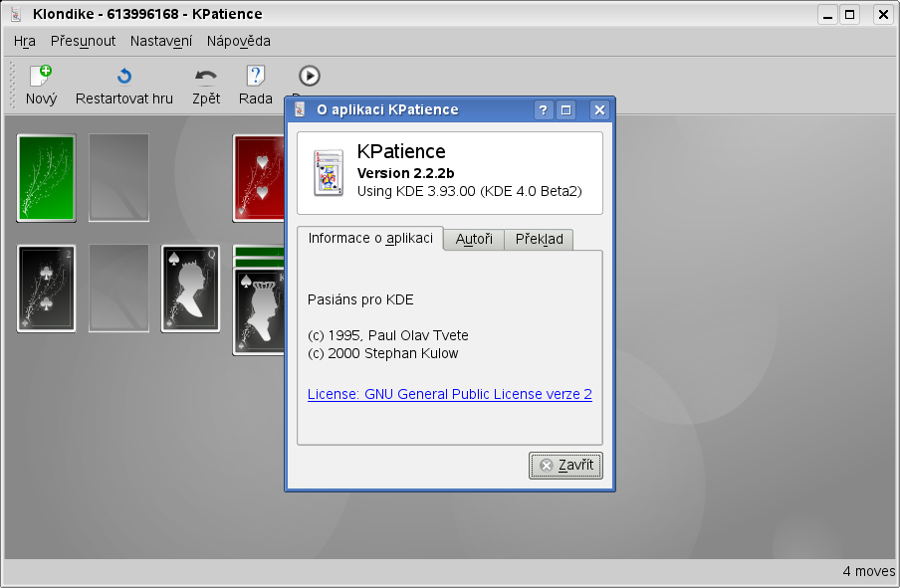Click the green face-down stock deck
This screenshot has height=588, width=900.
click(x=47, y=178)
